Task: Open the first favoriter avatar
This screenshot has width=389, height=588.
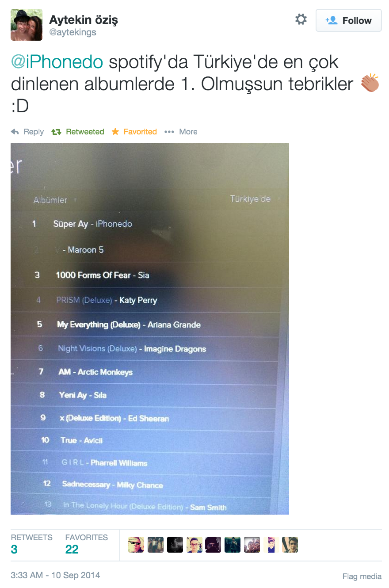Action: point(136,545)
